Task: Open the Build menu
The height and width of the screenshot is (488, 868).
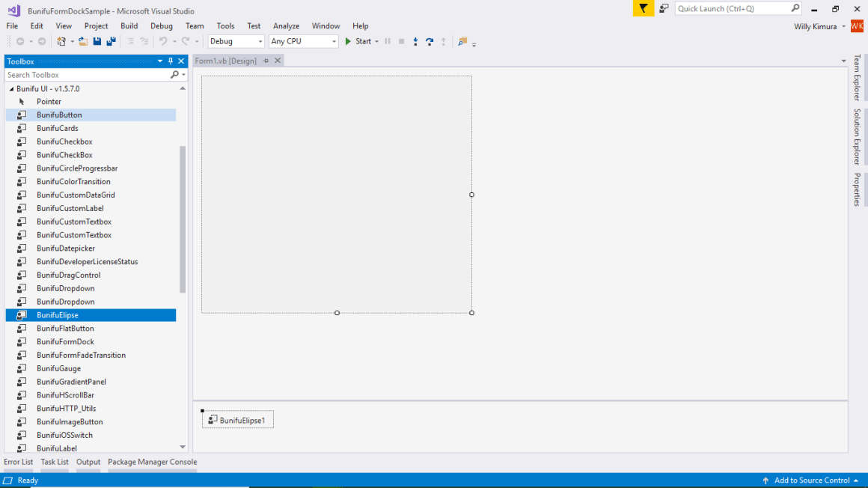Action: (129, 26)
